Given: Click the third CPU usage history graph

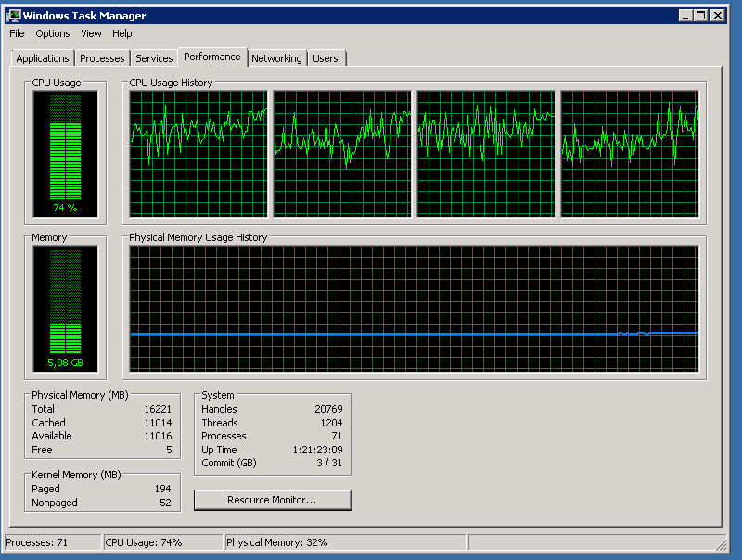Looking at the screenshot, I should pos(485,154).
